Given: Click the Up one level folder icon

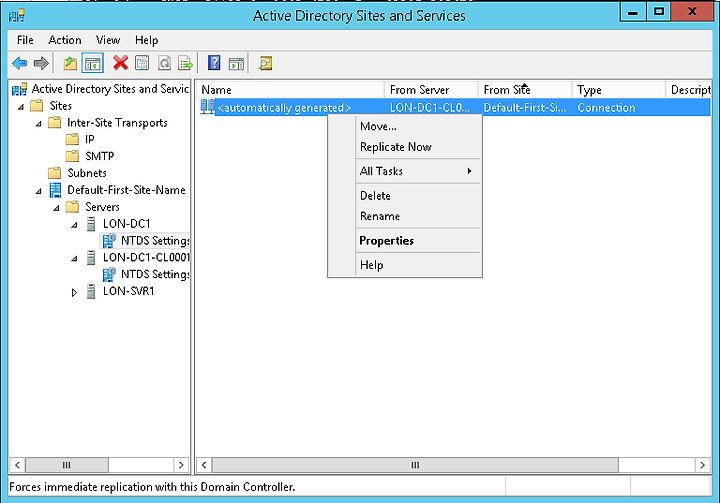Looking at the screenshot, I should [x=70, y=63].
